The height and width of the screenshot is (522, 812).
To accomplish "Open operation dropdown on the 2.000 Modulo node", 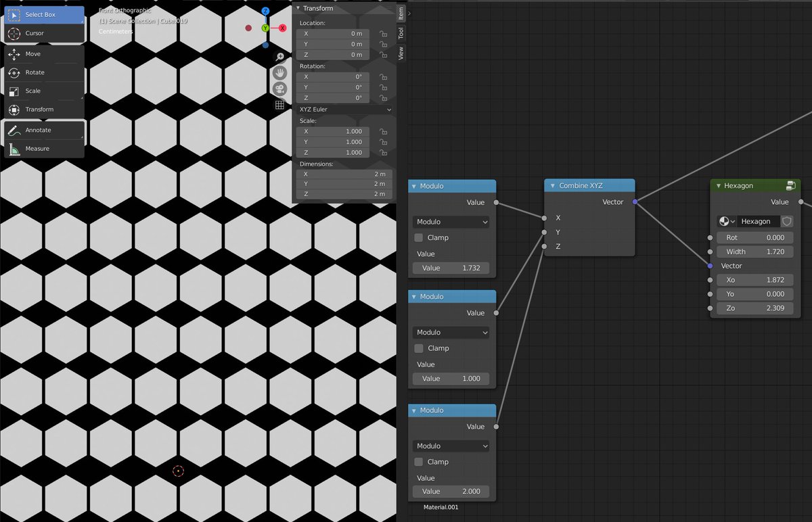I will pyautogui.click(x=451, y=446).
